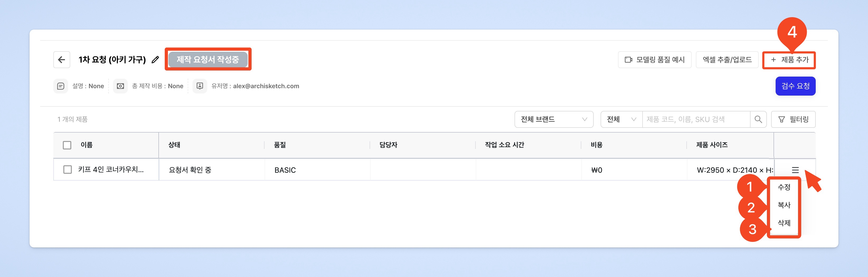This screenshot has height=277, width=868.
Task: Click the 엑셀 추출/업로드 button
Action: 727,60
